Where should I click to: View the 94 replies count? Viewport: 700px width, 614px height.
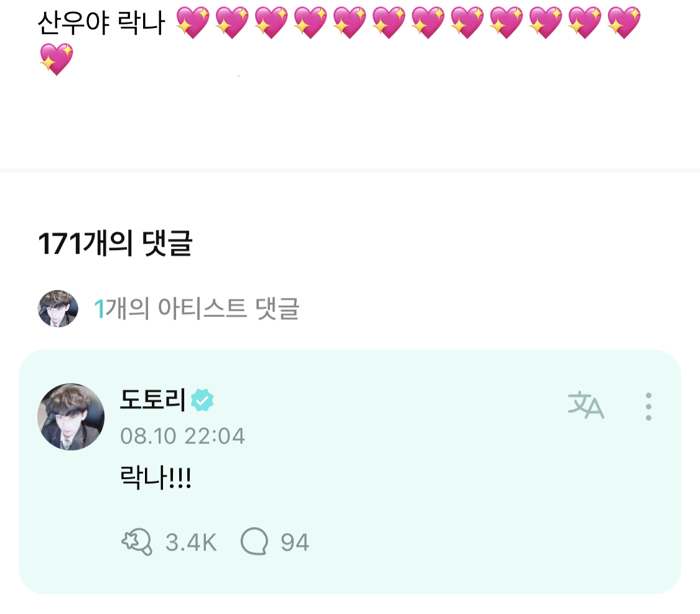pyautogui.click(x=294, y=542)
